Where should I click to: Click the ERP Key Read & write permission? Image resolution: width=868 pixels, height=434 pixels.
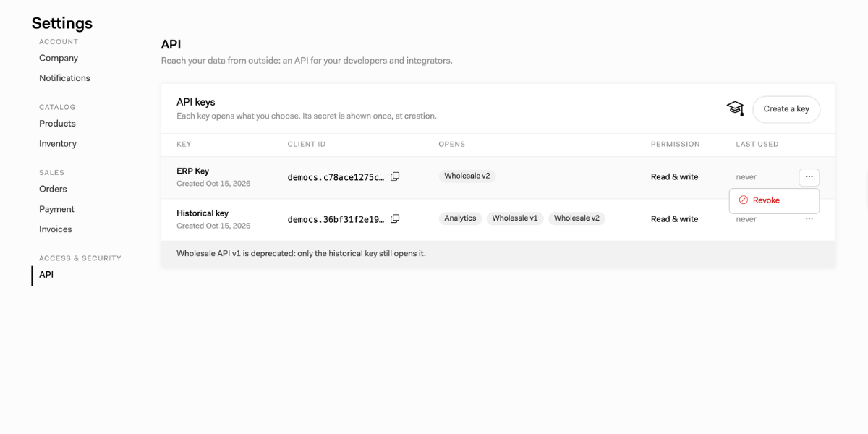(x=674, y=177)
